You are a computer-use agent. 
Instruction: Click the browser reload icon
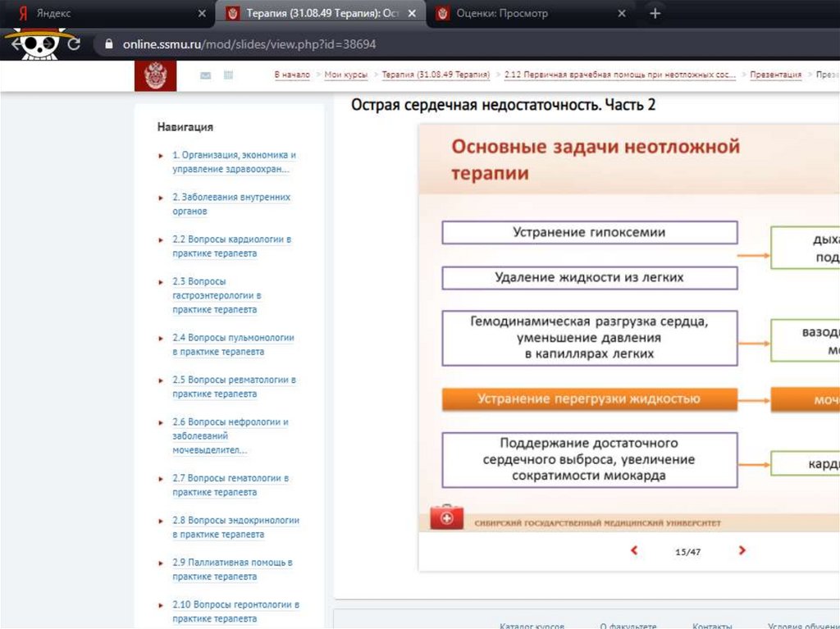(x=74, y=44)
